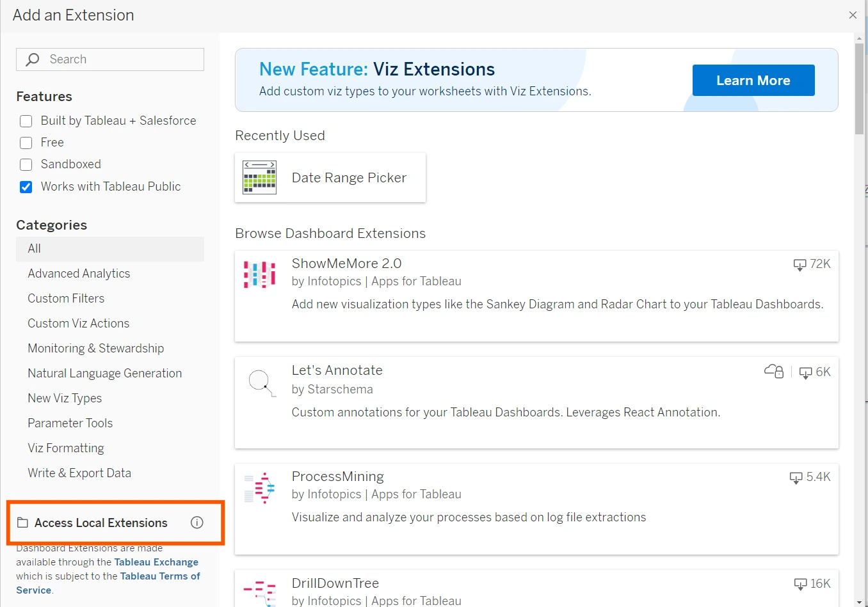Uncheck Works with Tableau Public
868x607 pixels.
click(26, 187)
